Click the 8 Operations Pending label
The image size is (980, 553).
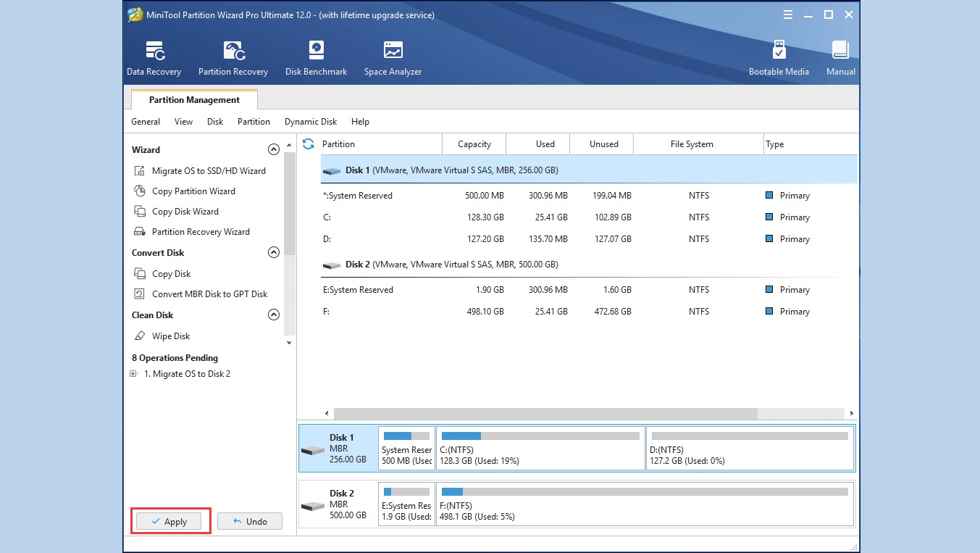175,358
